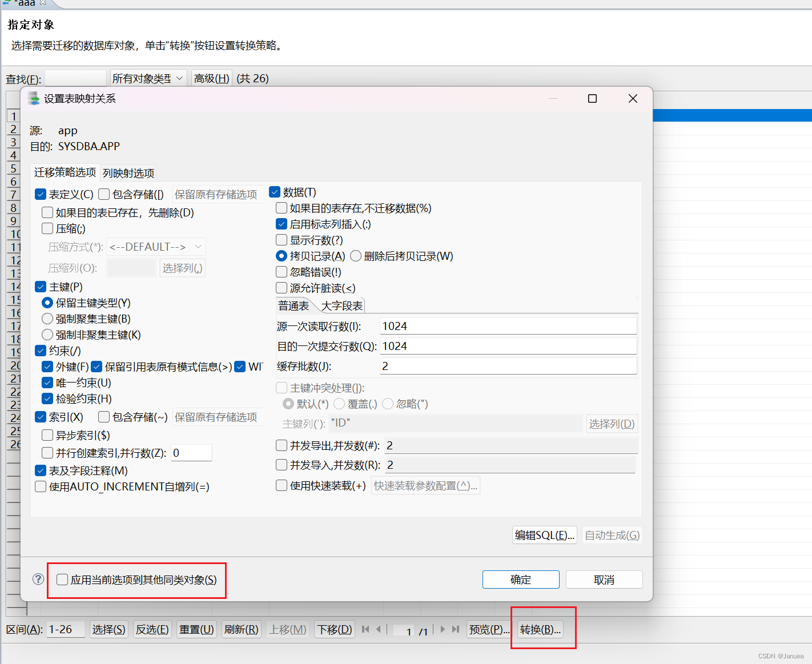
Task: Click the 反选(E) invert selection button
Action: coord(152,629)
